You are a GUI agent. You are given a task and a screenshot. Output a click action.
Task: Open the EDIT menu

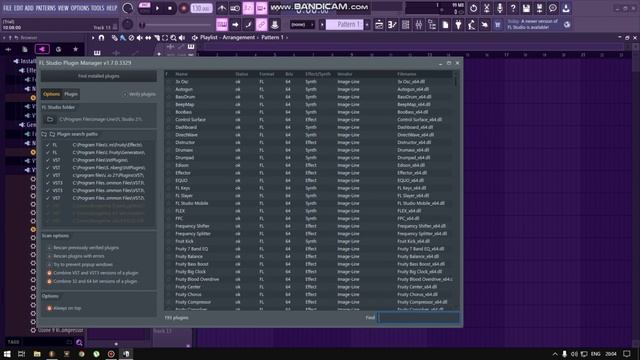pos(18,8)
